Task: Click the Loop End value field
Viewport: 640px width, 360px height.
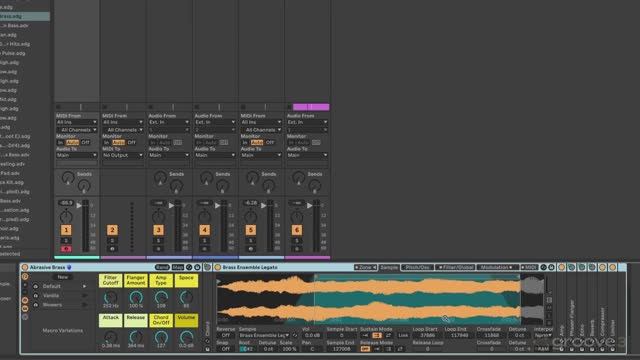Action: point(459,336)
